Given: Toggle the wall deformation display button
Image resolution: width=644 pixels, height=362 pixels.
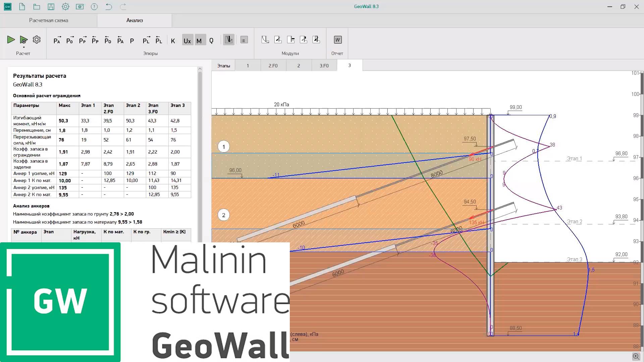Looking at the screenshot, I should pyautogui.click(x=229, y=40).
